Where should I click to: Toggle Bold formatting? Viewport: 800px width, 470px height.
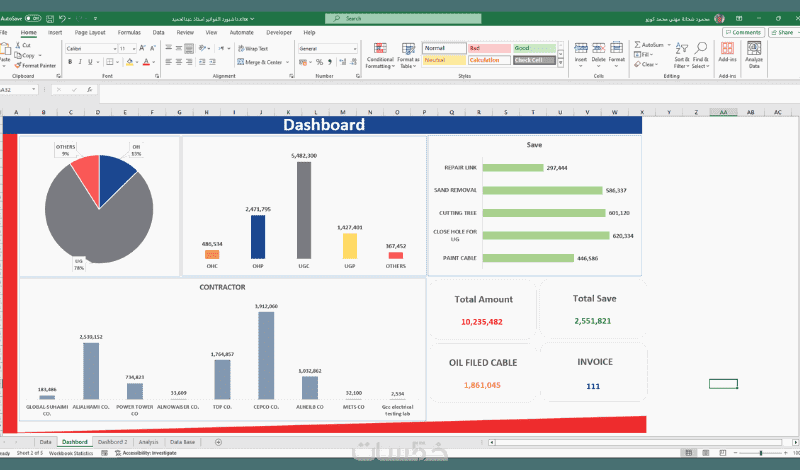70,62
